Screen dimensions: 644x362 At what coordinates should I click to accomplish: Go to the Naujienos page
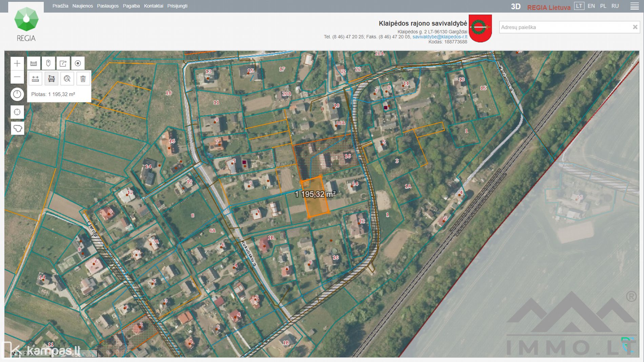click(82, 6)
